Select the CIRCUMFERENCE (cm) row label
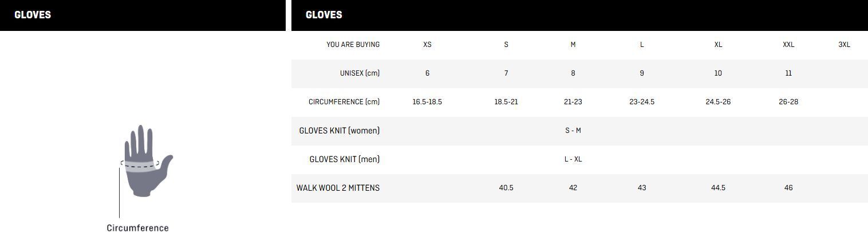The height and width of the screenshot is (232, 868). [344, 102]
